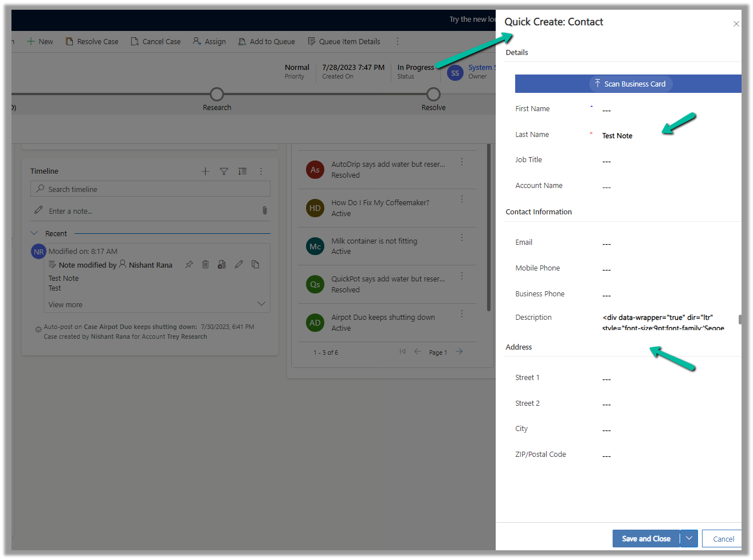Click the Save and Close button
This screenshot has width=753, height=560.
(646, 539)
